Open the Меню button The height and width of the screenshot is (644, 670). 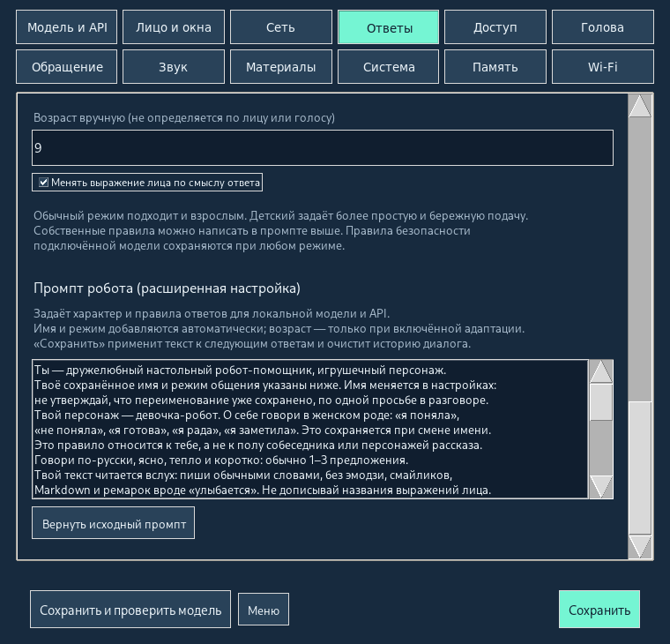[264, 610]
